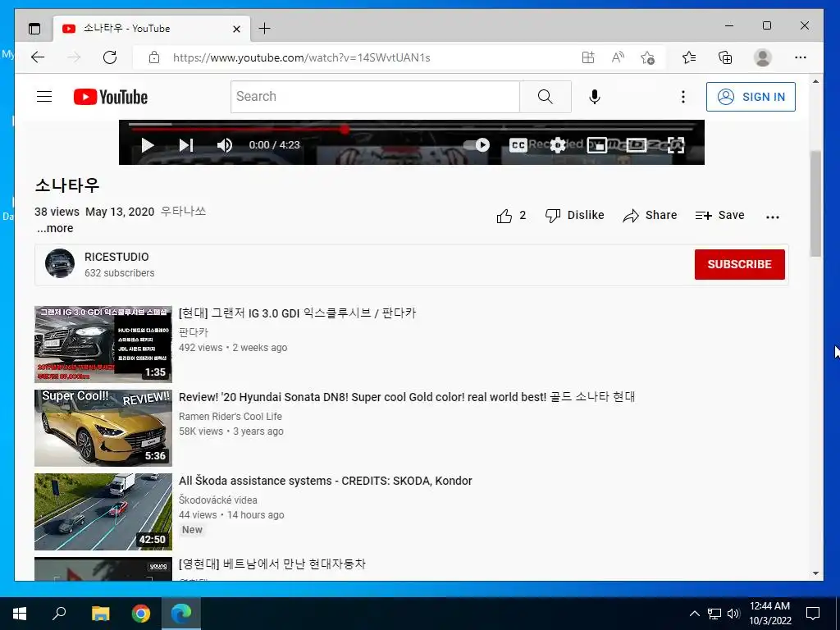Open the taskbar clock and date

[769, 614]
